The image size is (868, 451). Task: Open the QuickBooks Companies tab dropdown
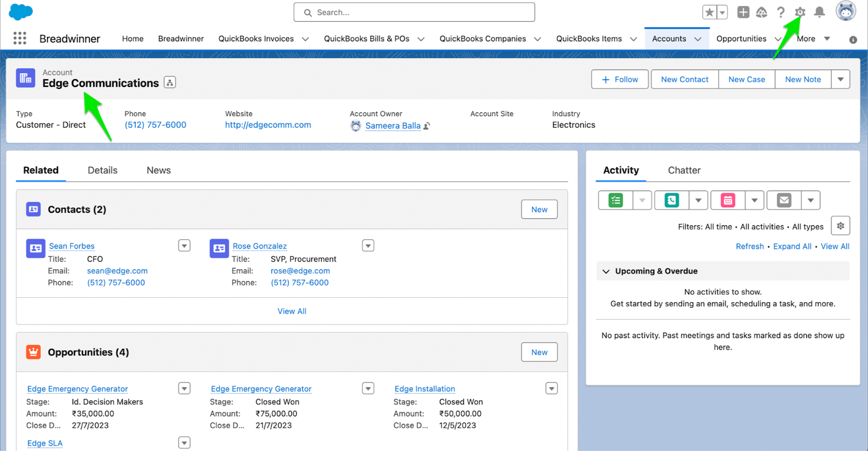[538, 39]
